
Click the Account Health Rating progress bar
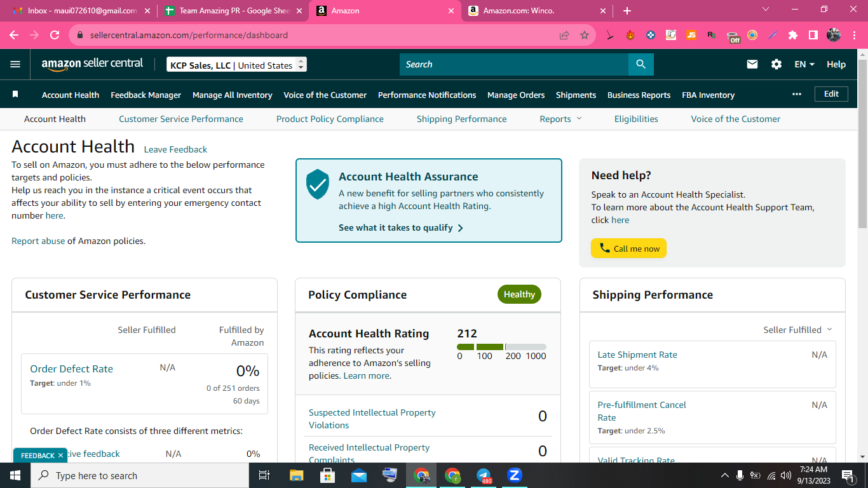coord(501,347)
